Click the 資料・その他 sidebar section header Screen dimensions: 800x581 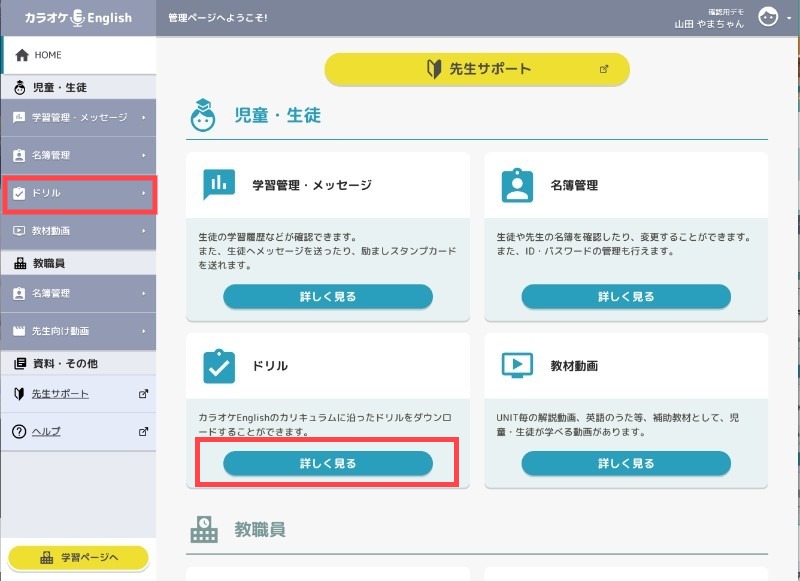pyautogui.click(x=79, y=363)
